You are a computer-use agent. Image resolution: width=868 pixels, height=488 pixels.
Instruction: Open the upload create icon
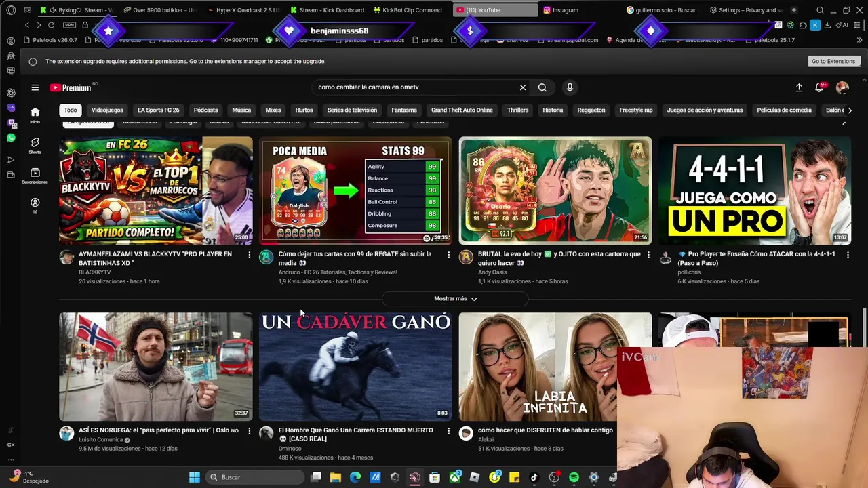pyautogui.click(x=799, y=87)
